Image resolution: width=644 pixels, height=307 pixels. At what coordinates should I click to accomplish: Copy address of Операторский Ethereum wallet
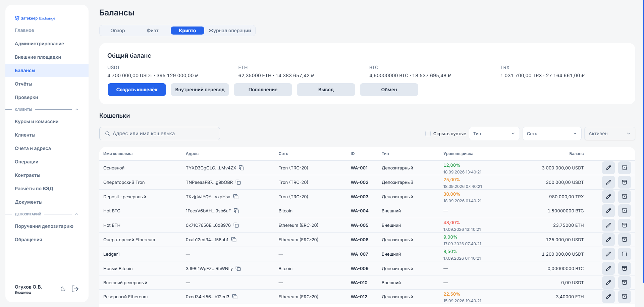(234, 240)
